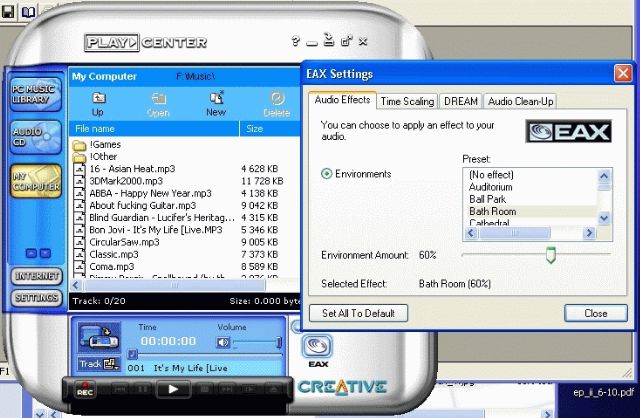The width and height of the screenshot is (640, 418).
Task: Click the New toolbar icon
Action: point(216,104)
